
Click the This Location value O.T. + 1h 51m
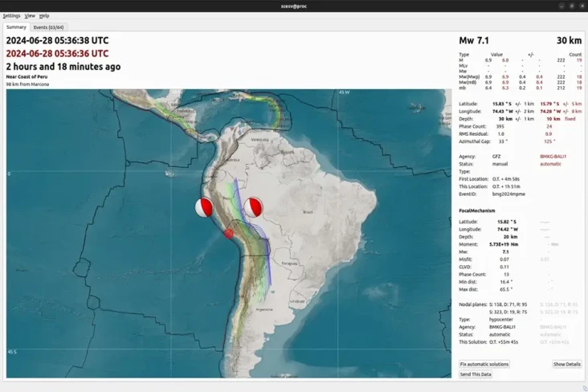(506, 186)
